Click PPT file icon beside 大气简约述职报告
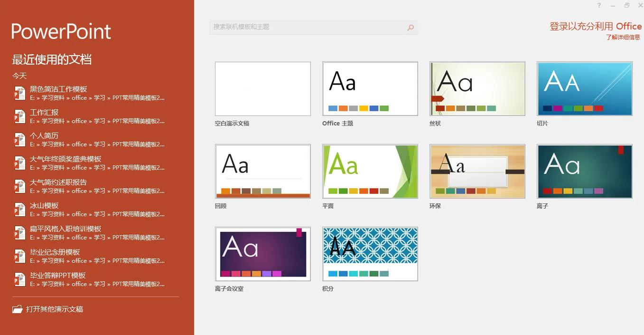 coord(19,186)
